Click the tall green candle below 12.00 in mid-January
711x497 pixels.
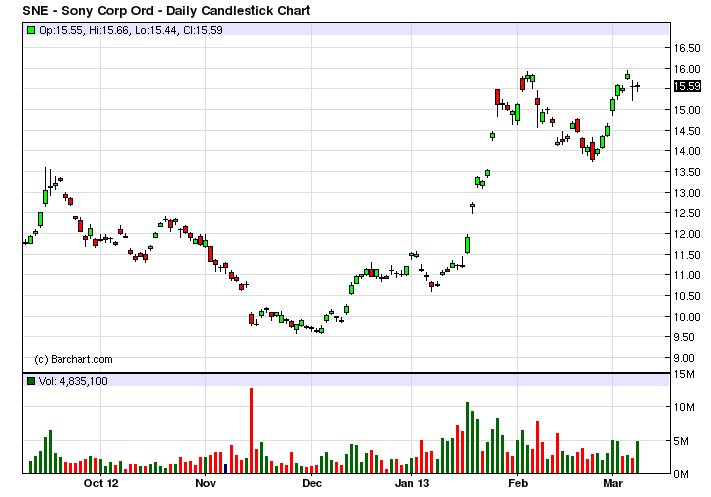pos(468,245)
